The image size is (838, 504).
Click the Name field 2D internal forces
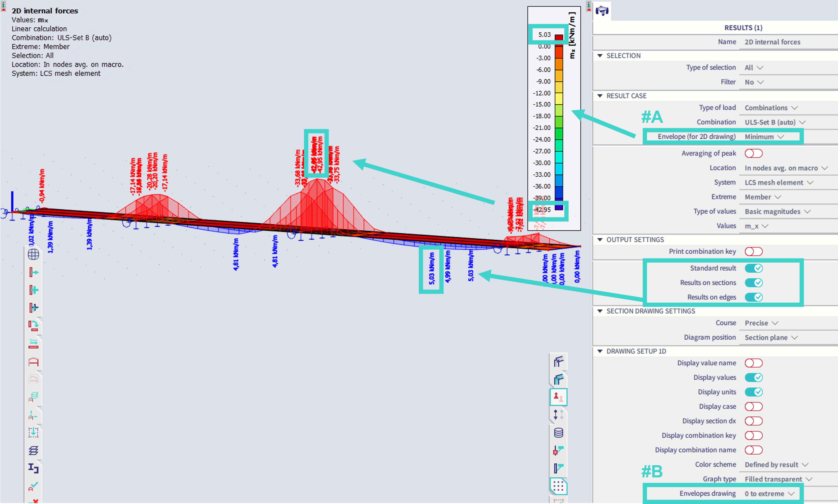coord(788,42)
